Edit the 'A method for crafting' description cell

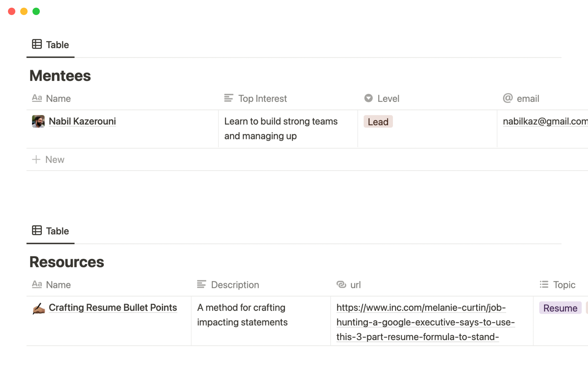point(242,315)
